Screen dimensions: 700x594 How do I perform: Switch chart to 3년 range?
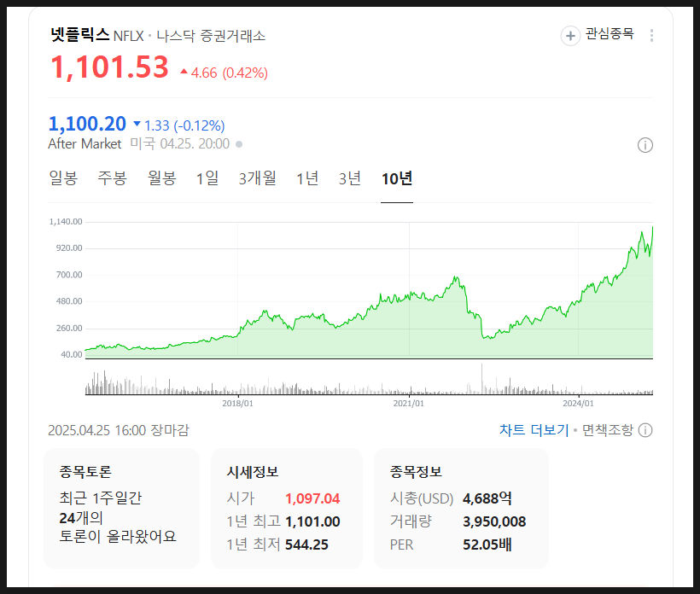[350, 178]
